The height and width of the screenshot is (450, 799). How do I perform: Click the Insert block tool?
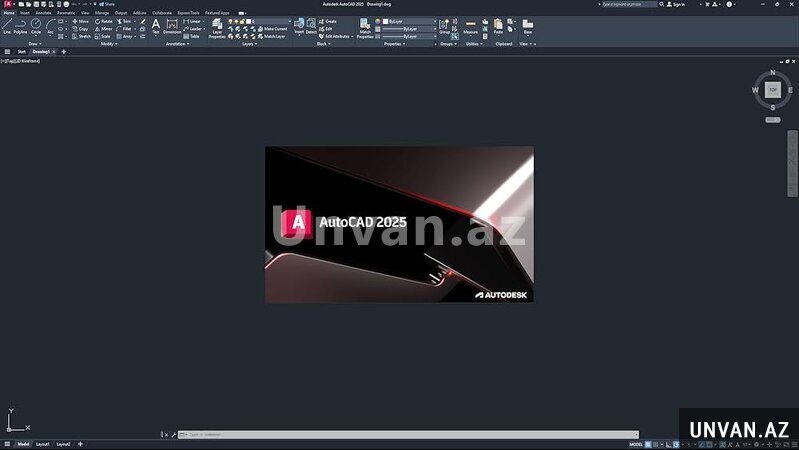[x=299, y=27]
